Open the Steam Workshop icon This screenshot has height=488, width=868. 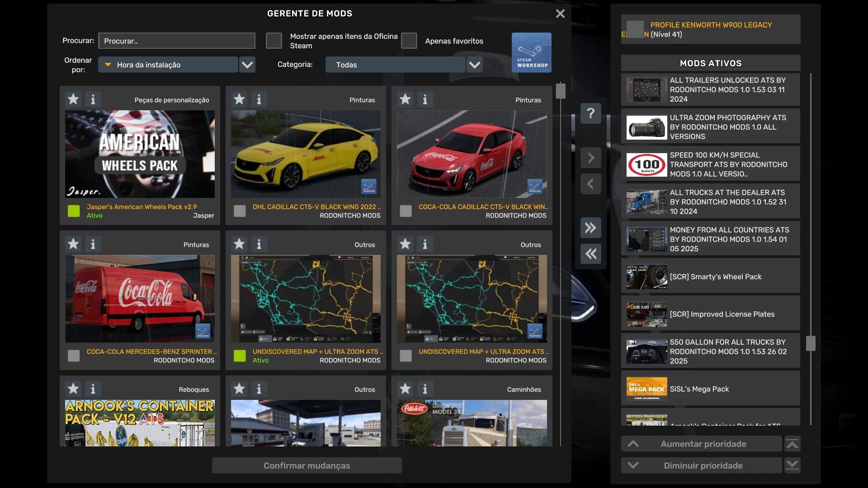tap(531, 52)
